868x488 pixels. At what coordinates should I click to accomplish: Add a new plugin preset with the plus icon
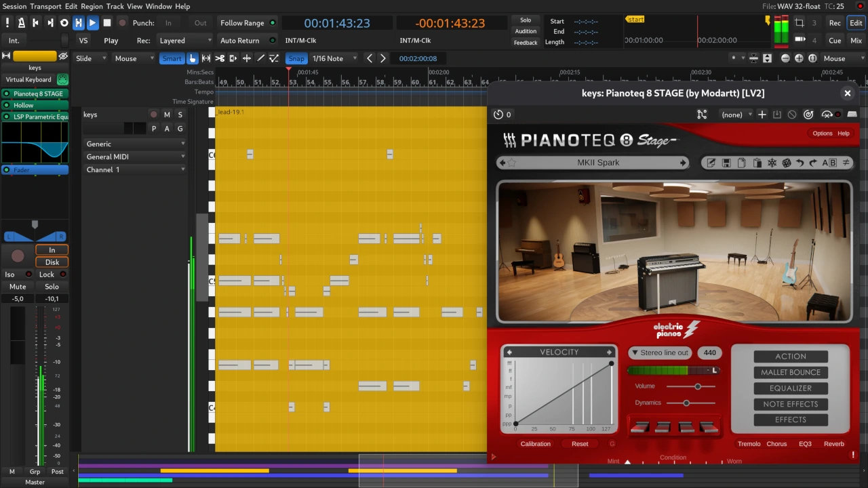click(762, 114)
